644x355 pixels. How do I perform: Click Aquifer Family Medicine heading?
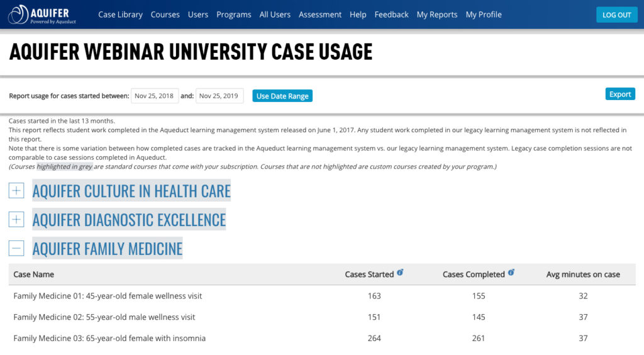[x=107, y=248]
